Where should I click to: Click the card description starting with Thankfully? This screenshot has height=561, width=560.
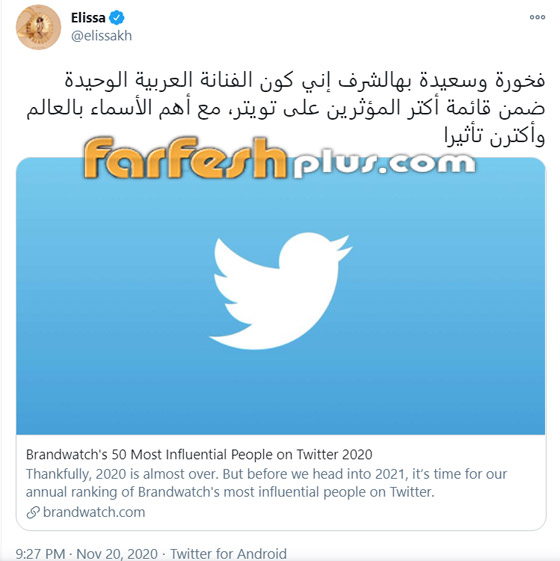pos(266,483)
